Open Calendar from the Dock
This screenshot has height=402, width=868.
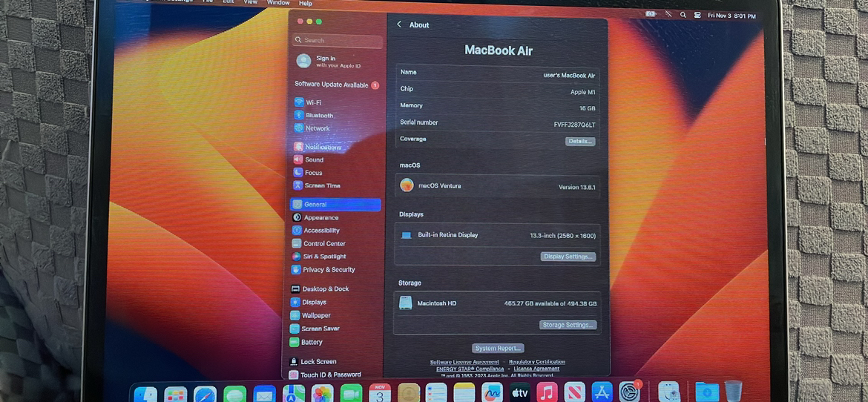pos(380,393)
